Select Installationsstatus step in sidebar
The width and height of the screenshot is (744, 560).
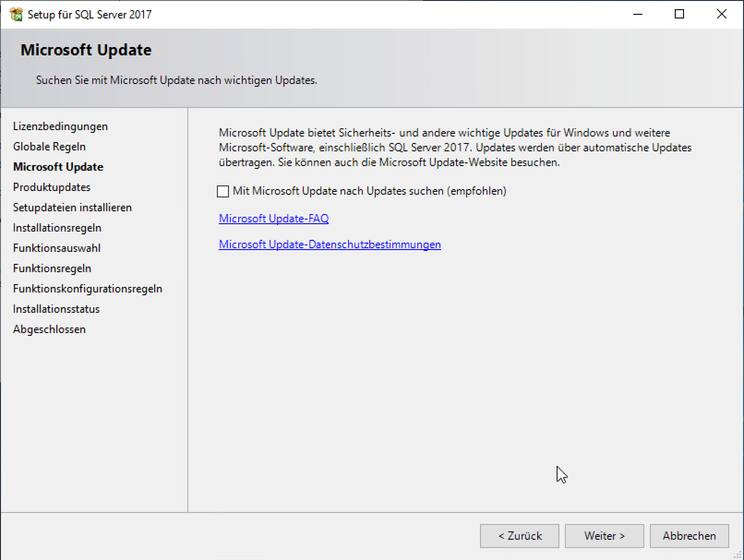(x=56, y=309)
